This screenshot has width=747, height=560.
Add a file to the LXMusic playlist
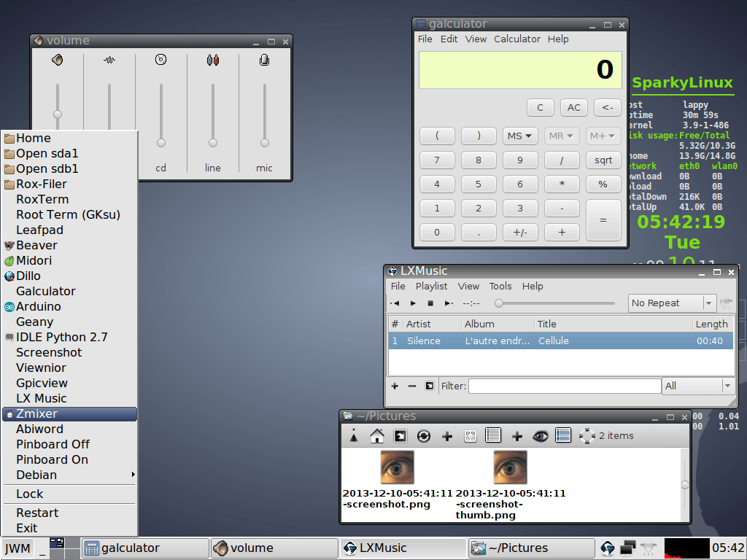pyautogui.click(x=395, y=386)
